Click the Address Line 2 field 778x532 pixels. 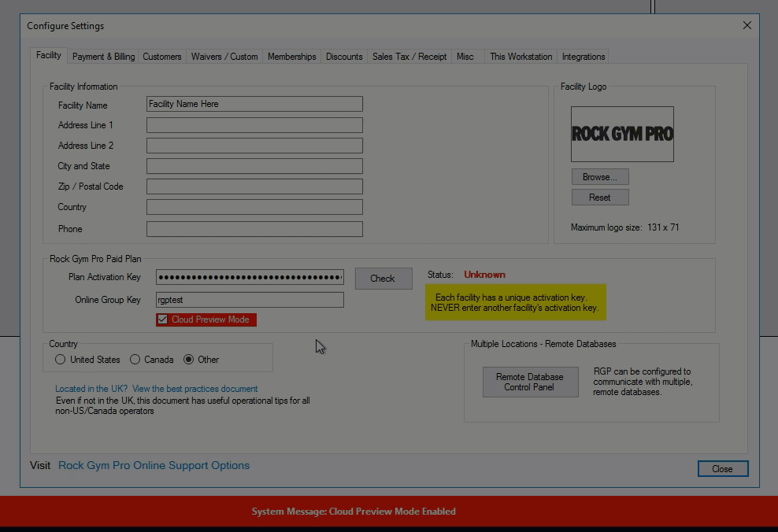click(254, 146)
